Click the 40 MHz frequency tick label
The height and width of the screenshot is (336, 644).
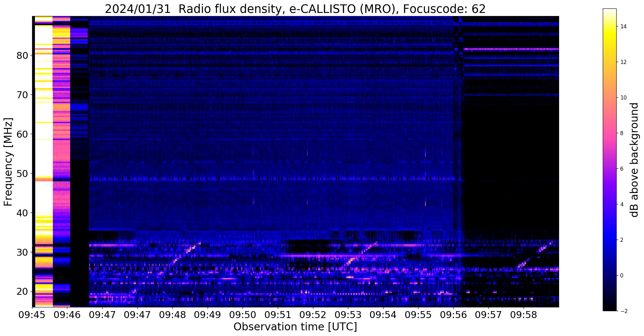point(22,213)
